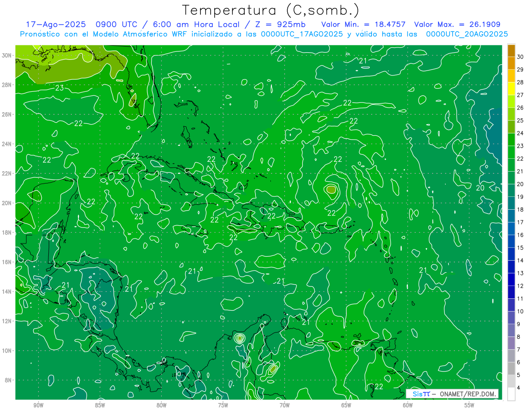Click the valid-until stamp "0000UTC_20AGO2025"
The image size is (532, 411).
tap(467, 34)
